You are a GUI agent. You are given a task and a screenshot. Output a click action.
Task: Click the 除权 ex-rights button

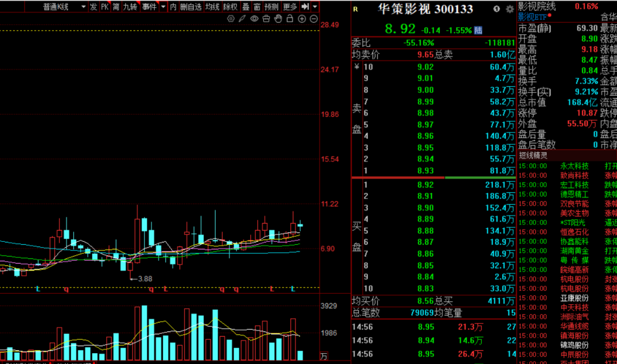click(x=231, y=7)
